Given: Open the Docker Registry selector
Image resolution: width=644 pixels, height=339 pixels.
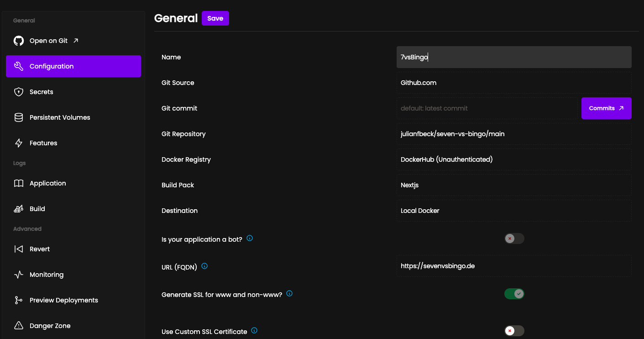Looking at the screenshot, I should point(514,159).
